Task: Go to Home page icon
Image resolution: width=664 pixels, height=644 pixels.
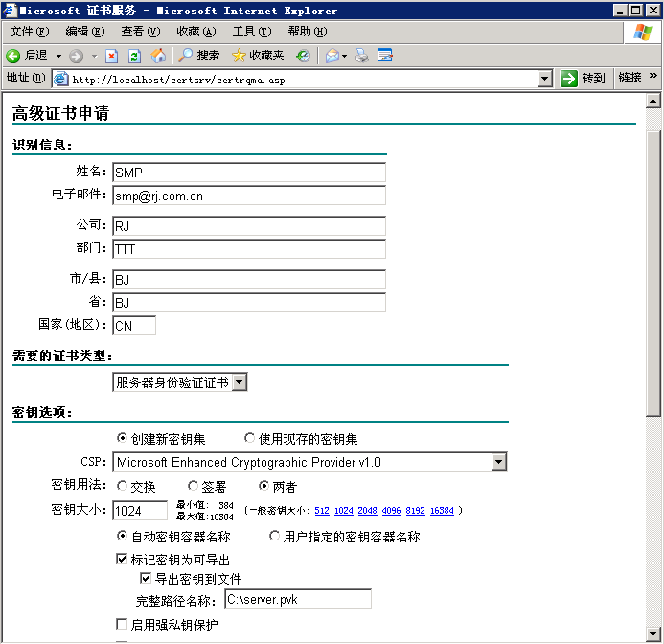Action: (158, 56)
